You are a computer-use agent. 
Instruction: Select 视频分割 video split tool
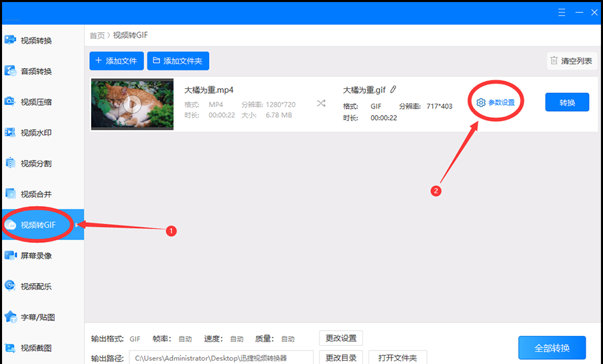pos(36,164)
